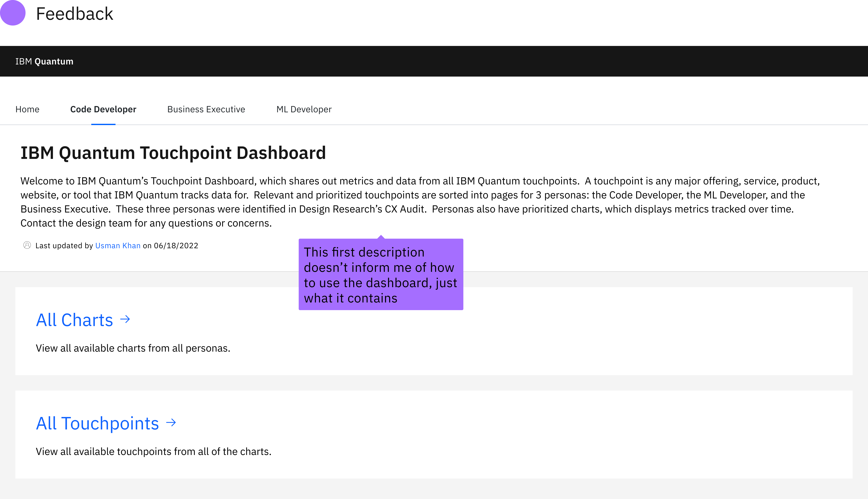
Task: Click the arrow next to All Touchpoints
Action: coord(171,423)
